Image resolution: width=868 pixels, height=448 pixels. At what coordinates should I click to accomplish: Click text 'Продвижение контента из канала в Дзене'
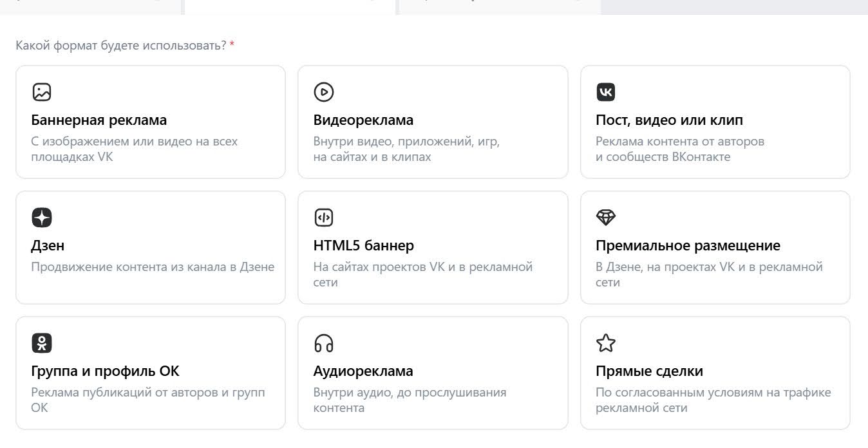(153, 266)
